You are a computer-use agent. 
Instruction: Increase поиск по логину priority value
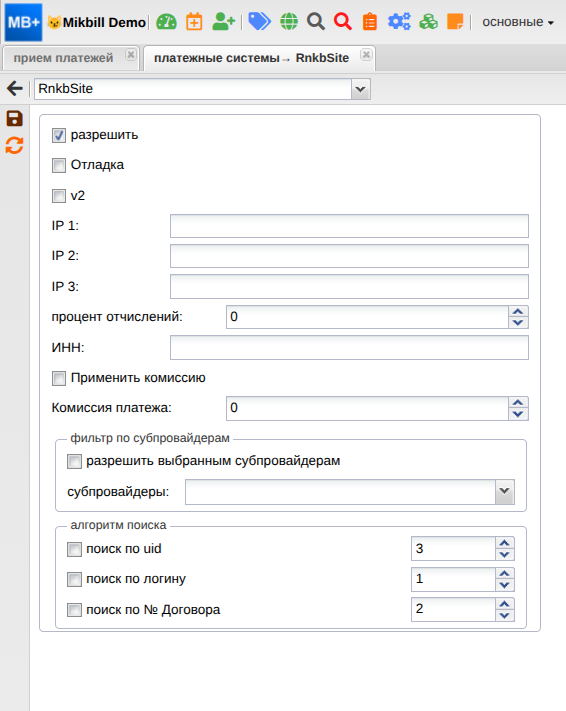(505, 574)
